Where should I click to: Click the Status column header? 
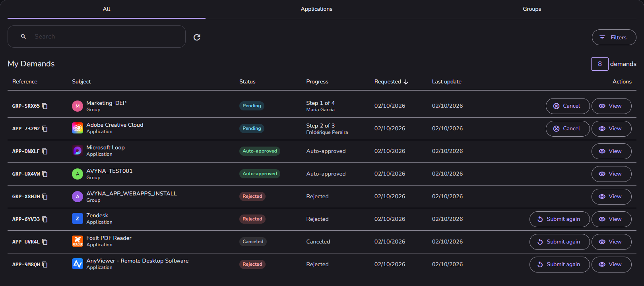point(247,81)
